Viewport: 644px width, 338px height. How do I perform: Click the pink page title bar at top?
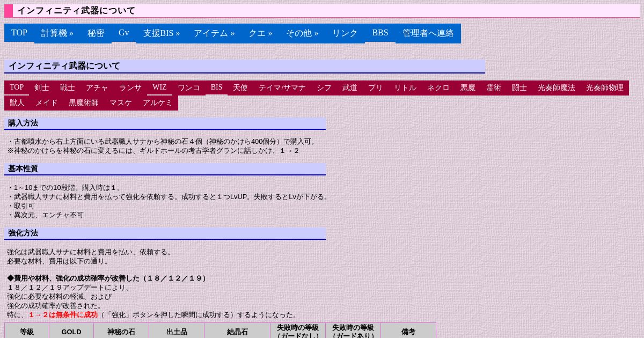(322, 11)
